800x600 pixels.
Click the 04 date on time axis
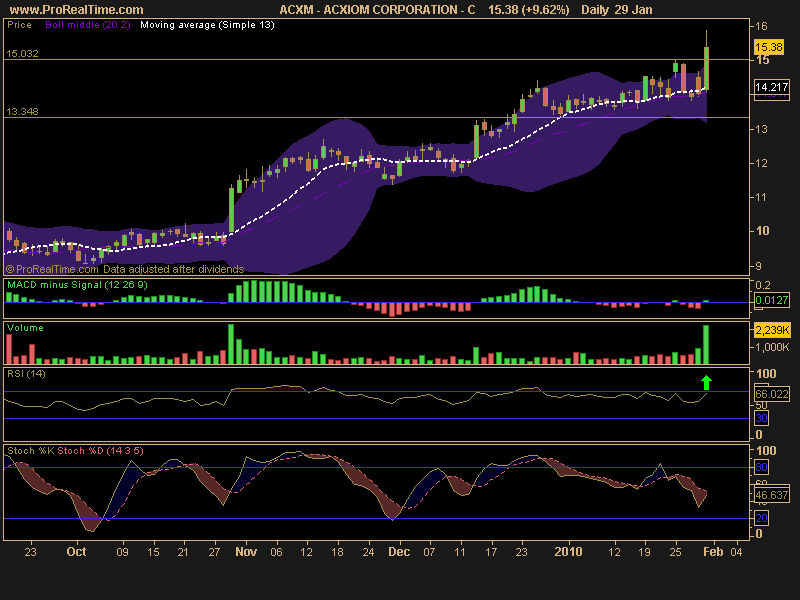(736, 552)
